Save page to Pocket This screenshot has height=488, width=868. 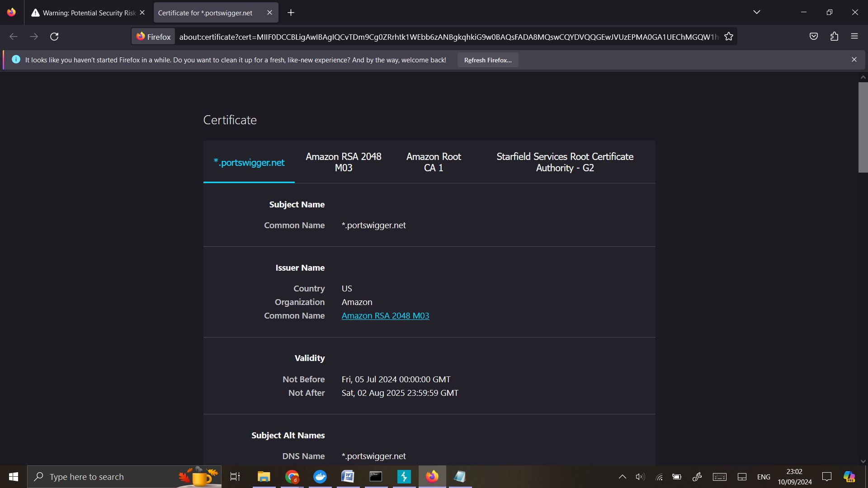[814, 36]
